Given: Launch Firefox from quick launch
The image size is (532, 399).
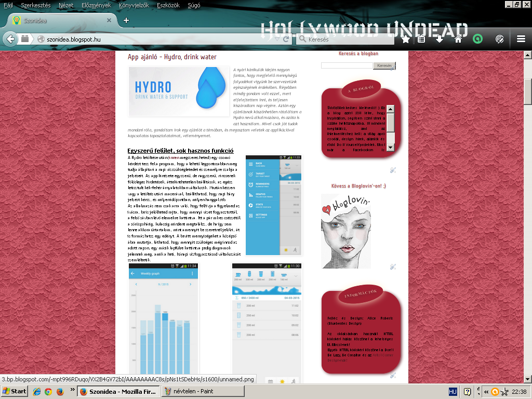Looking at the screenshot, I should point(60,392).
